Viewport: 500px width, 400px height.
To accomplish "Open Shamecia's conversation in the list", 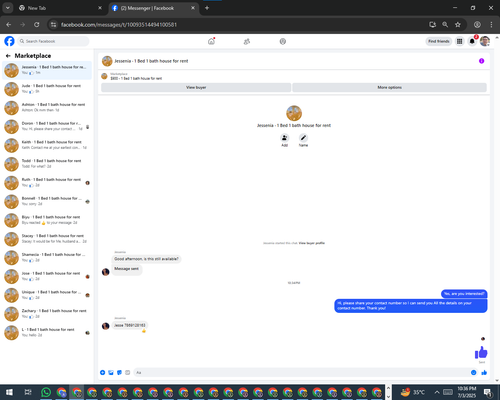I will point(47,258).
